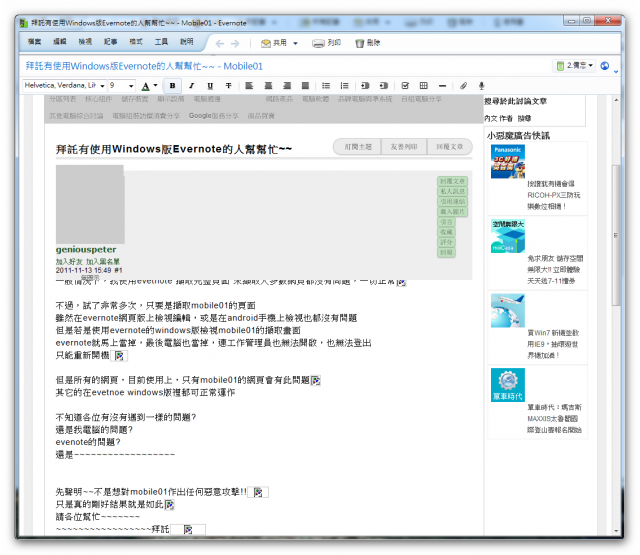This screenshot has height=555, width=640.
Task: Insert a to-do checkbox
Action: [x=405, y=86]
